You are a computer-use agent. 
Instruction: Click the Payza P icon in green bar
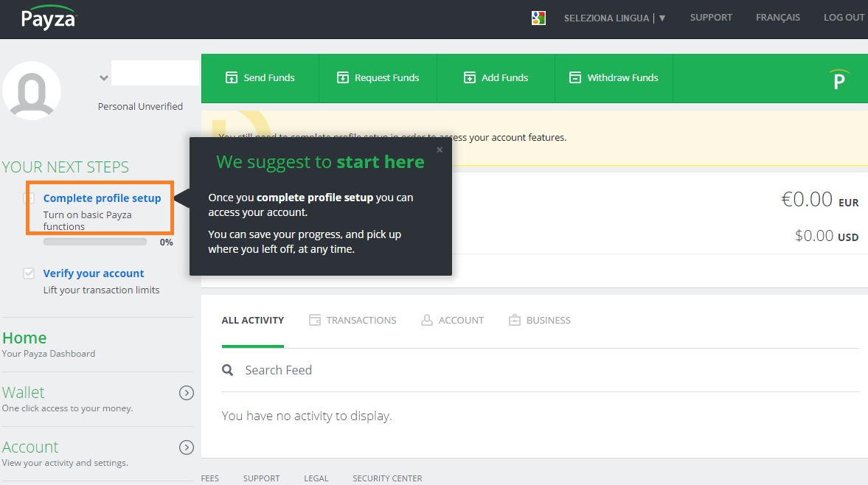[839, 80]
